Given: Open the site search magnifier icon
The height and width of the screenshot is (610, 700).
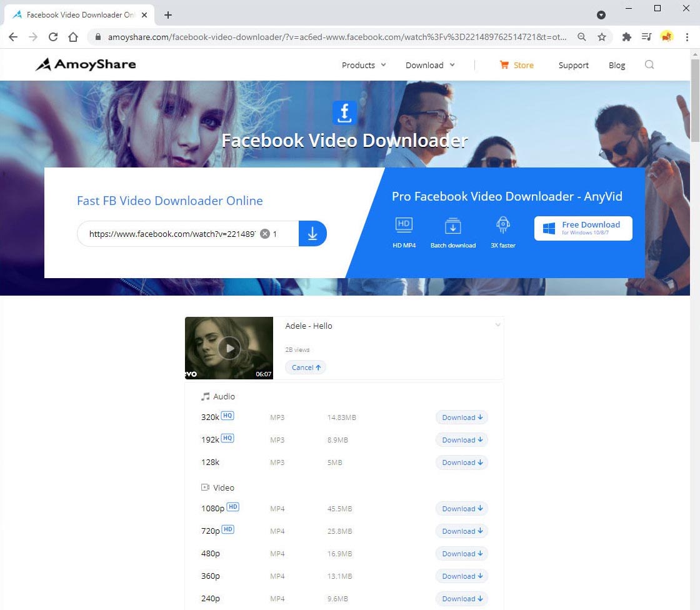Looking at the screenshot, I should (649, 65).
